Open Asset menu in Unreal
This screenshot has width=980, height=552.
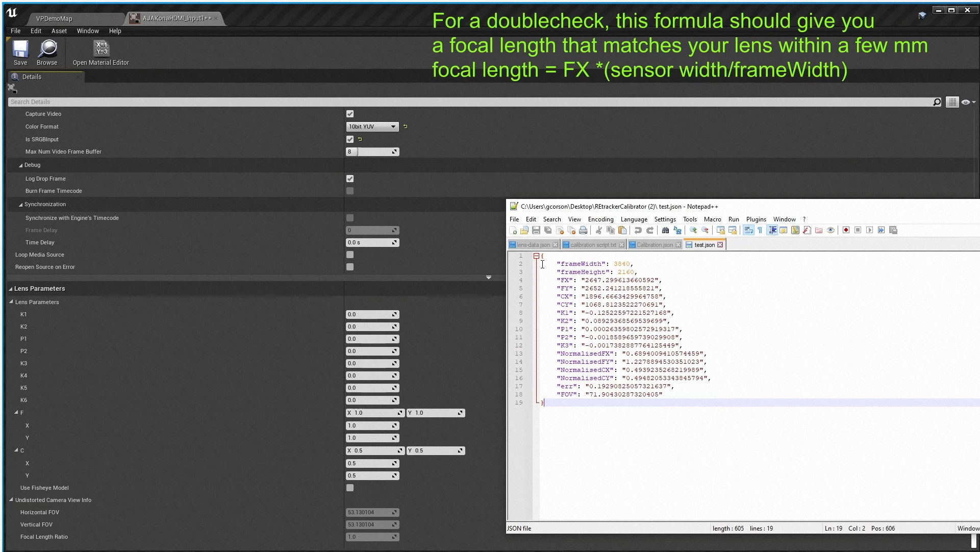59,31
